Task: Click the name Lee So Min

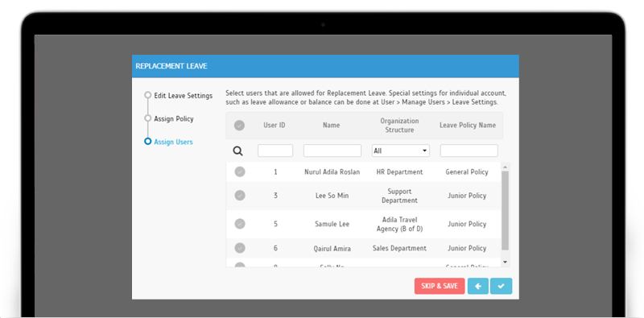Action: 332,196
